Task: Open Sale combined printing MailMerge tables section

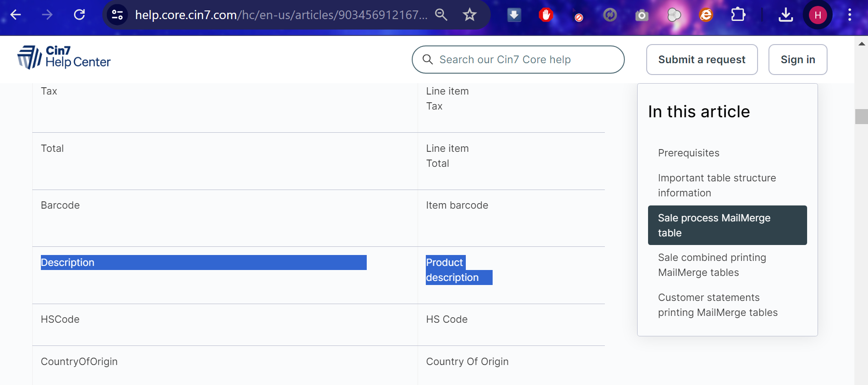Action: [x=712, y=265]
